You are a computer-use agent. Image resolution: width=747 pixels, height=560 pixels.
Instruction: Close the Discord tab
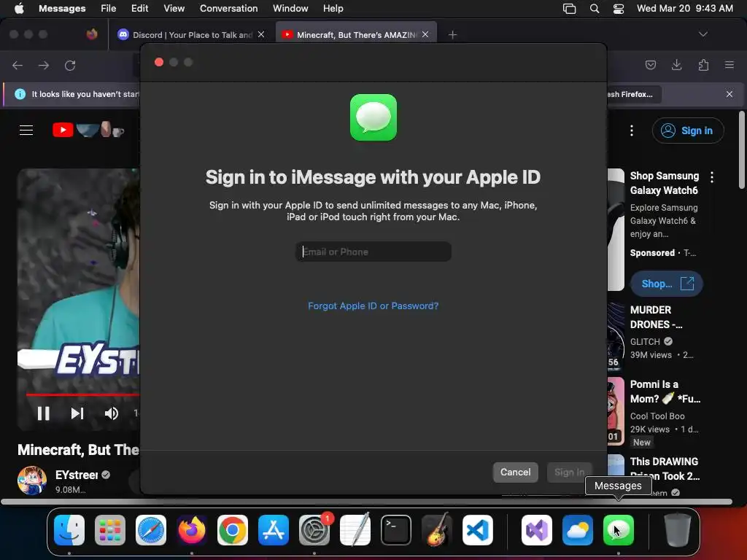pyautogui.click(x=261, y=34)
